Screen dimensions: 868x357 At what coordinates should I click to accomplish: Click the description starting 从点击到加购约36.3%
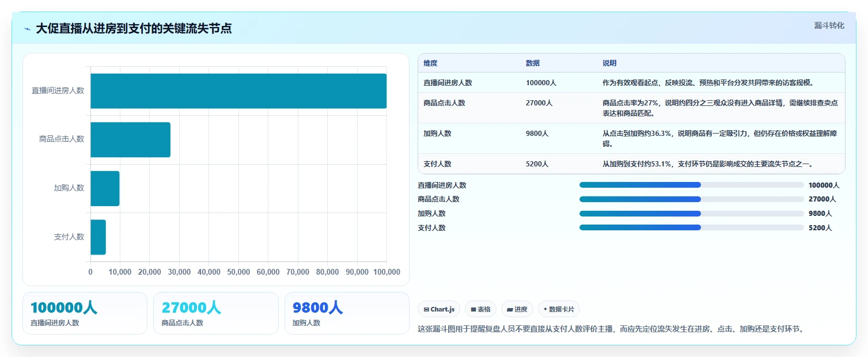coord(720,139)
